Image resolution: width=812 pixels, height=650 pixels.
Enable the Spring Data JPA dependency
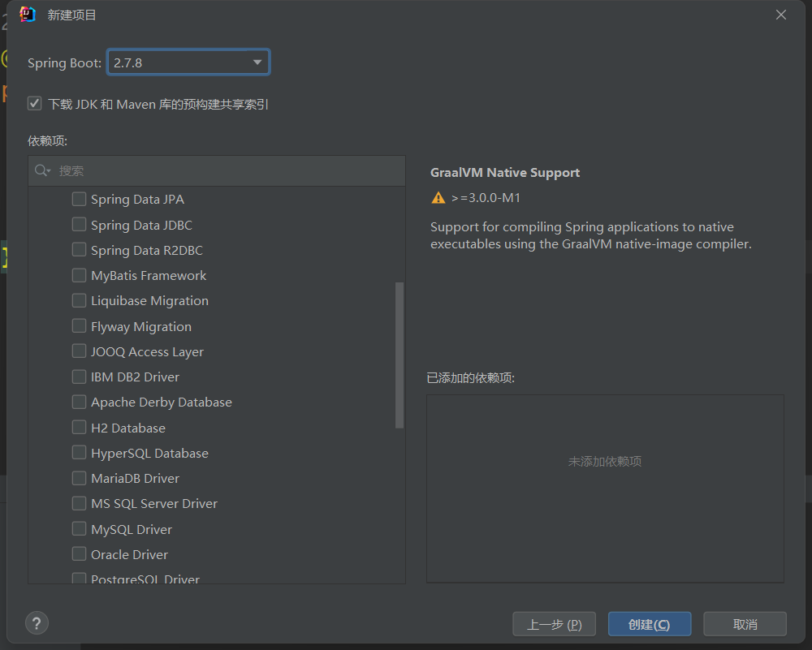[79, 199]
